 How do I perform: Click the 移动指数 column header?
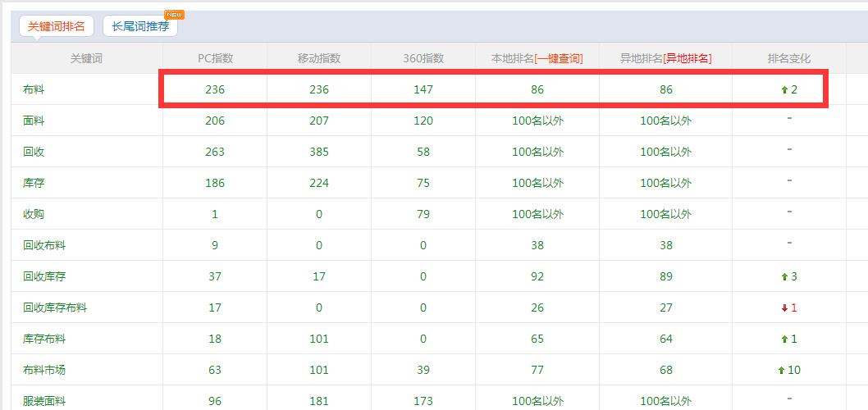[319, 58]
